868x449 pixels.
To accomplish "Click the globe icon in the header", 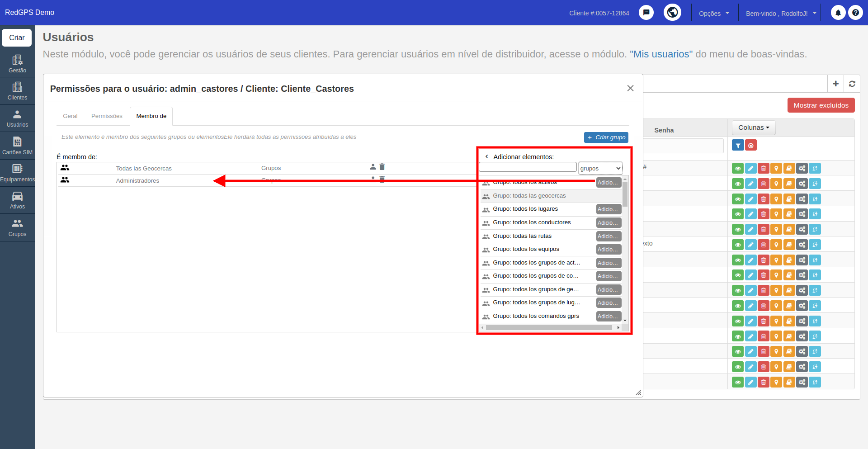I will pos(672,12).
